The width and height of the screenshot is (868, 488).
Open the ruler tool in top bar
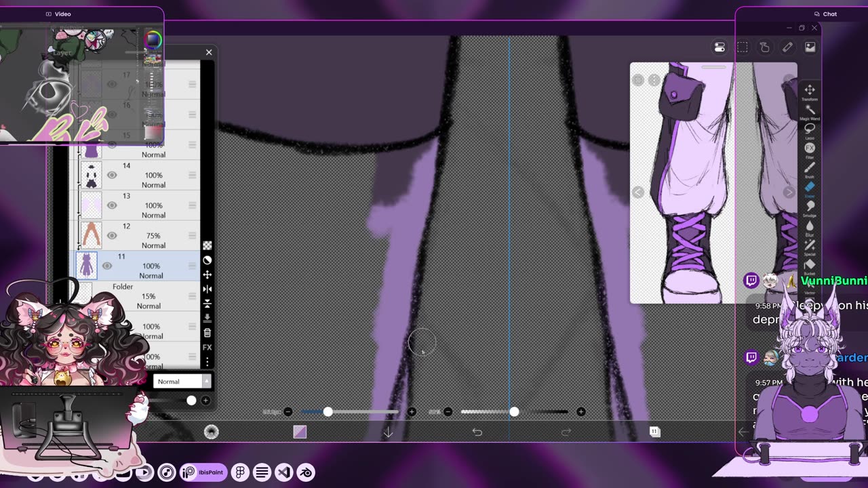(x=787, y=47)
